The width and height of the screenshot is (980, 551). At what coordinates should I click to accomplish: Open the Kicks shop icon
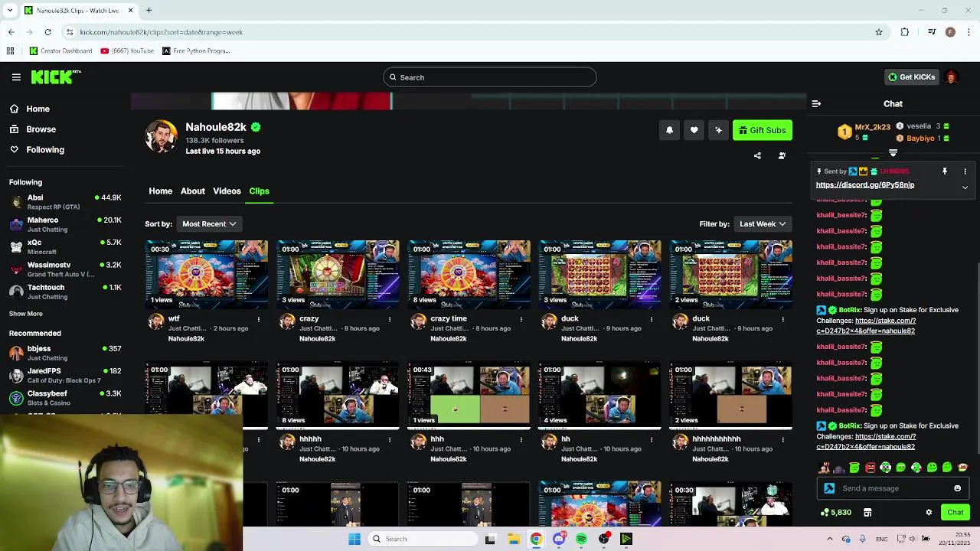pos(867,512)
